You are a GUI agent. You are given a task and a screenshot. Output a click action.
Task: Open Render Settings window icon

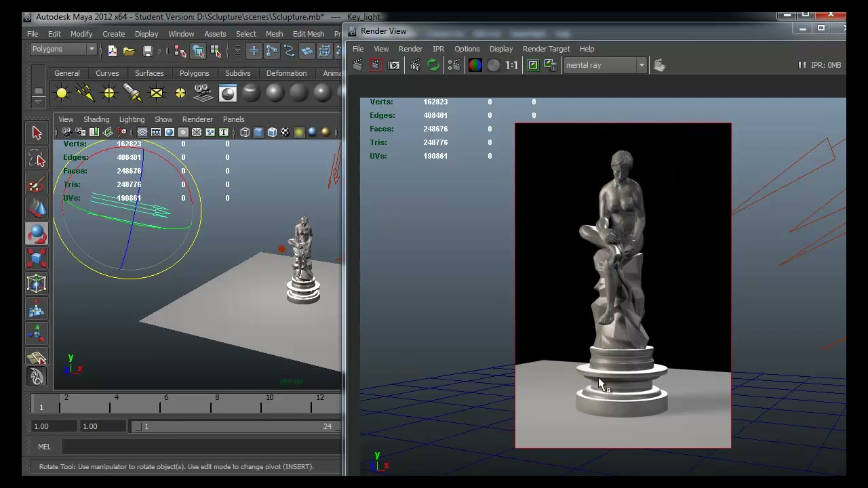coord(454,65)
